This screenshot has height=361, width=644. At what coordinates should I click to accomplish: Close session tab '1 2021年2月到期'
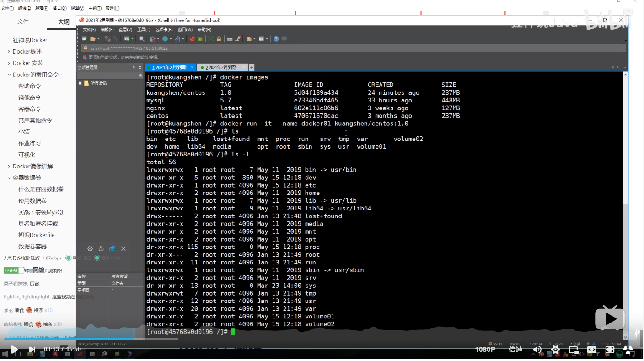click(192, 67)
